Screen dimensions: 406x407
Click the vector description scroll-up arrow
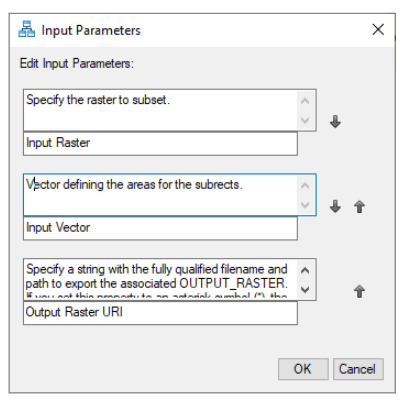pyautogui.click(x=305, y=186)
